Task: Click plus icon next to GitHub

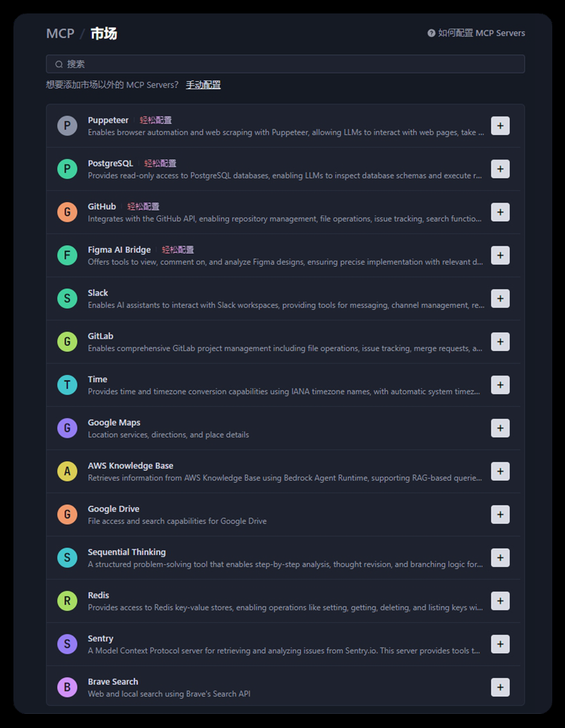Action: coord(500,212)
